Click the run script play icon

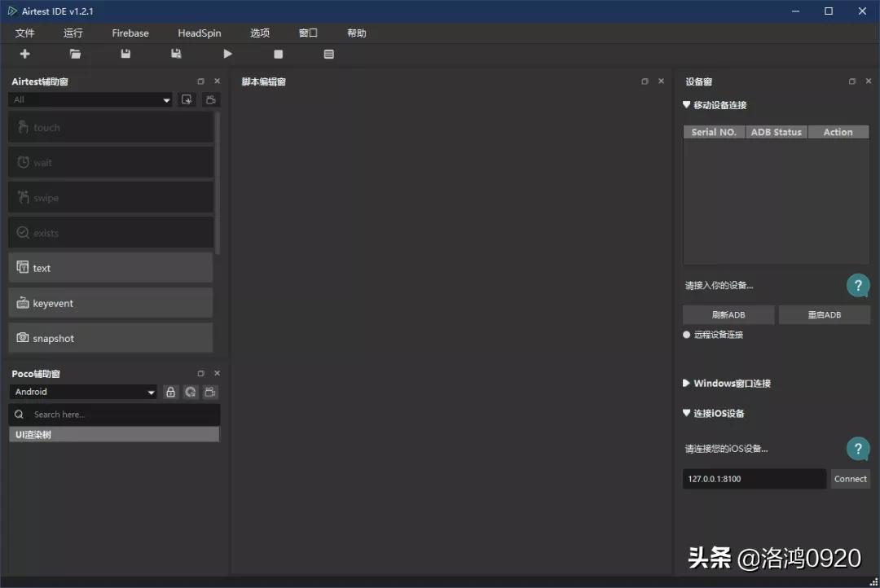pos(227,54)
